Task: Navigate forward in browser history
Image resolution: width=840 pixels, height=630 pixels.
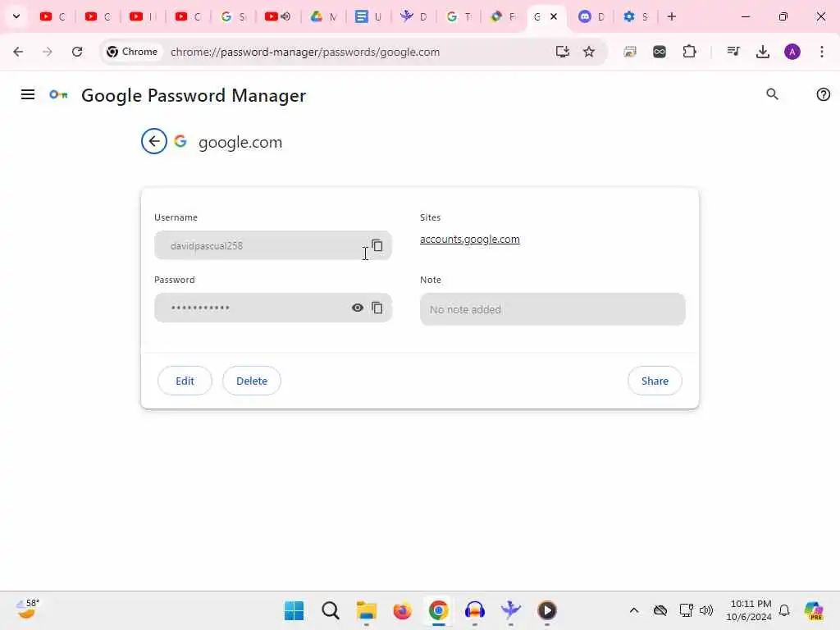Action: point(48,52)
